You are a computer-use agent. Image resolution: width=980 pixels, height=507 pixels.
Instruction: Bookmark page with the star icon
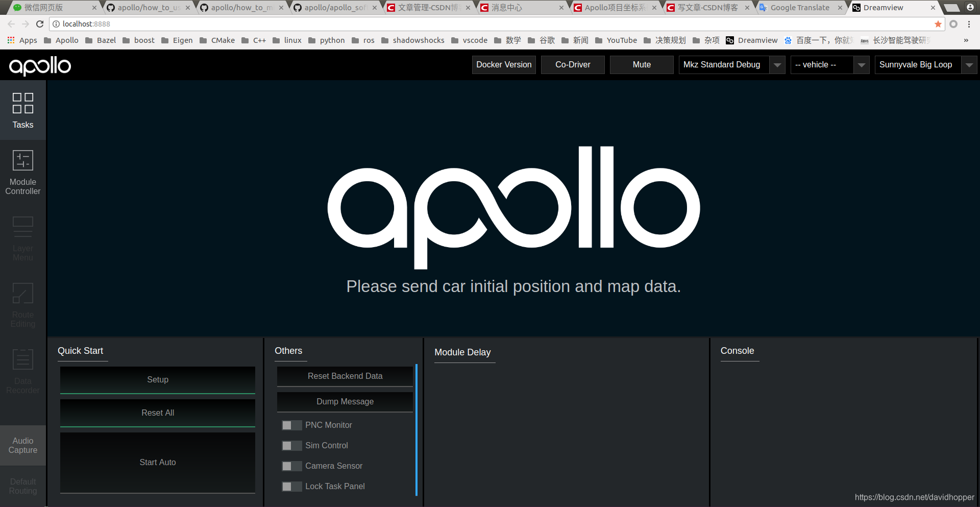click(938, 24)
